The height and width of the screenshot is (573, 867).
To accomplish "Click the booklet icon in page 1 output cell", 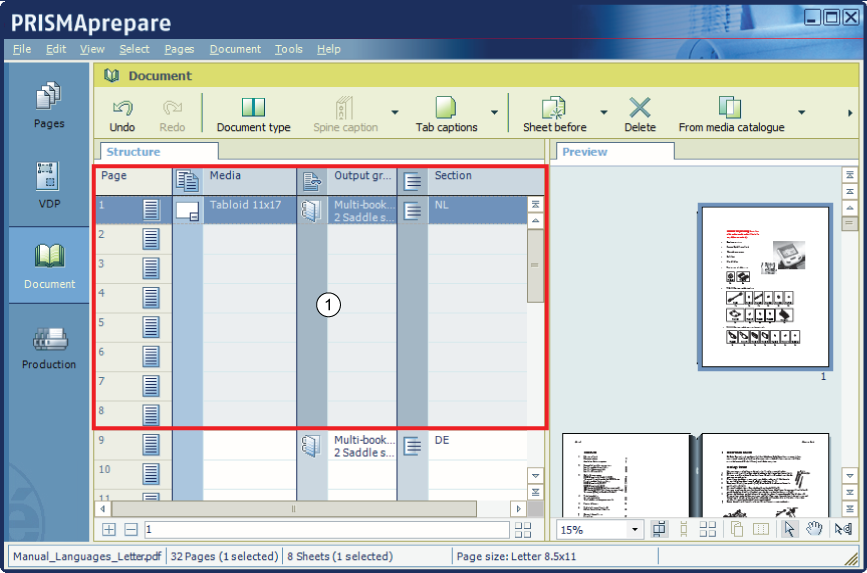I will click(311, 211).
